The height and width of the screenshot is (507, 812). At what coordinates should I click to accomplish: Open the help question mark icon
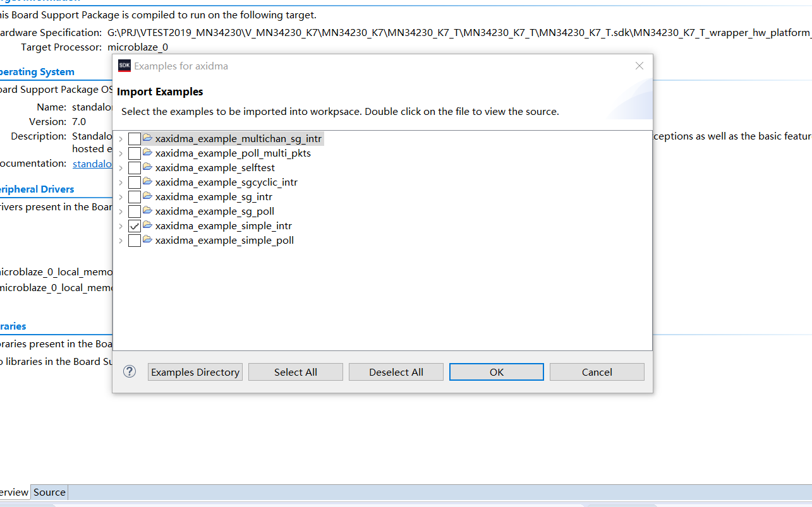(x=130, y=371)
